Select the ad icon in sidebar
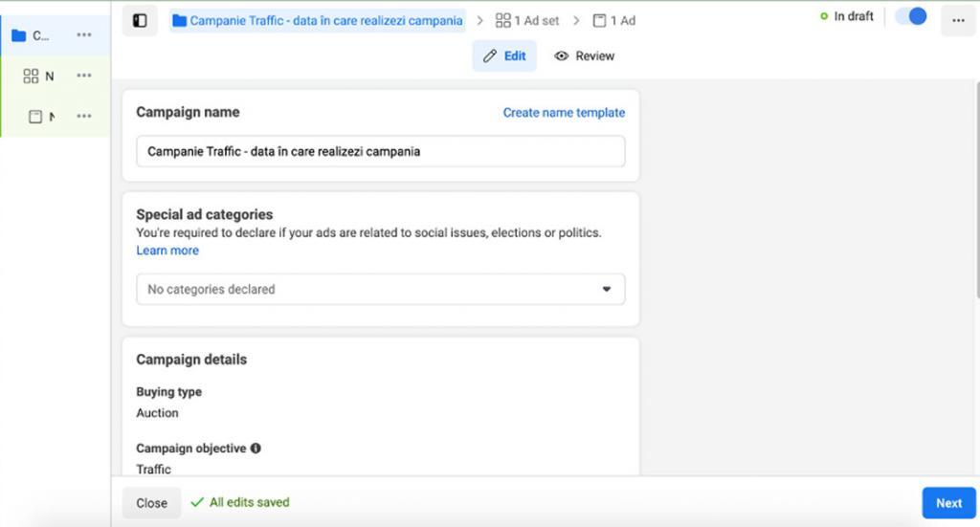This screenshot has width=980, height=527. pyautogui.click(x=35, y=117)
